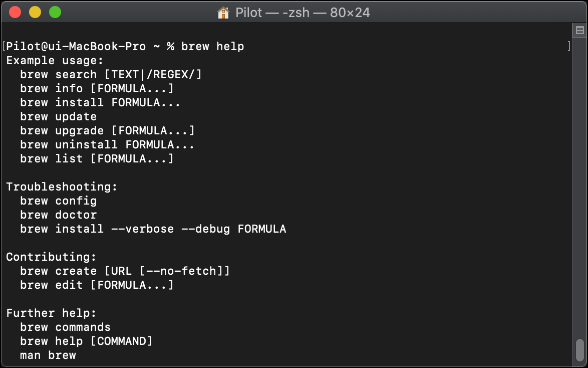This screenshot has height=368, width=588.
Task: Click the 'brew create [URL [--no-fetch]]' line
Action: 125,271
